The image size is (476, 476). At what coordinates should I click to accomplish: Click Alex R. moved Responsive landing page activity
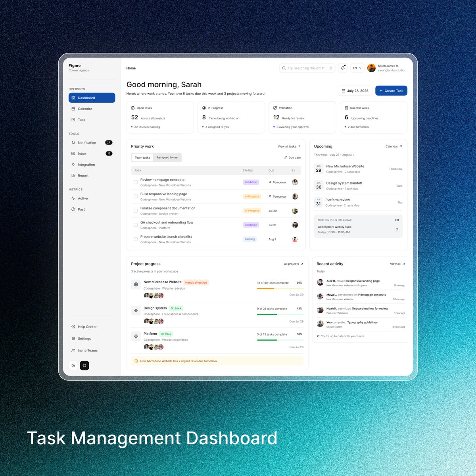point(361,283)
